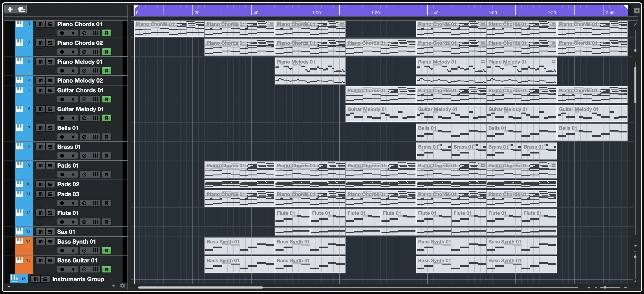644x294 pixels.
Task: Click orange instrument icon of Bass Synth 01
Action: pos(19,241)
